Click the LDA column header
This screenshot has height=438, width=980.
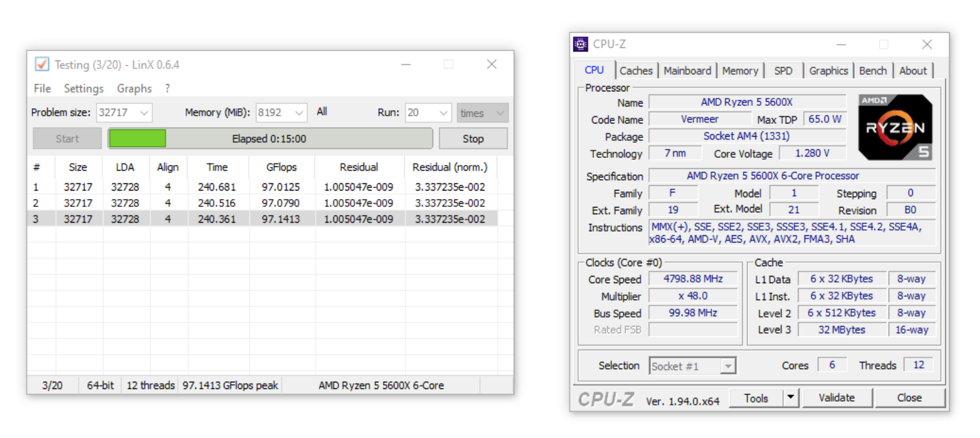125,167
